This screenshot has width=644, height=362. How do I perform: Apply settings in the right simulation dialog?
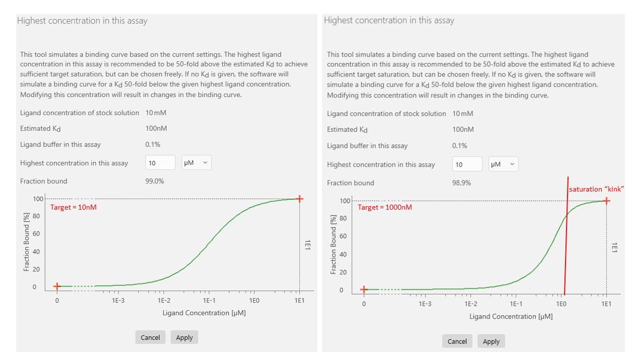(x=491, y=341)
